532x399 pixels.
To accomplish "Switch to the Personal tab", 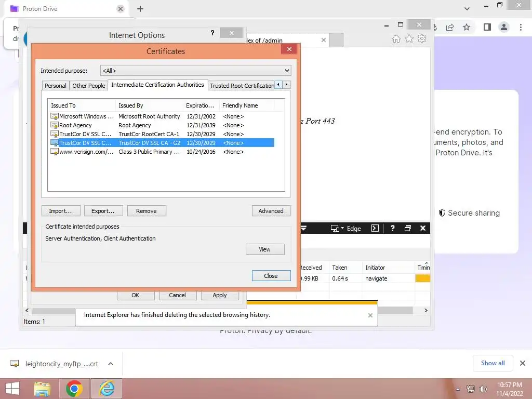I will pos(55,86).
